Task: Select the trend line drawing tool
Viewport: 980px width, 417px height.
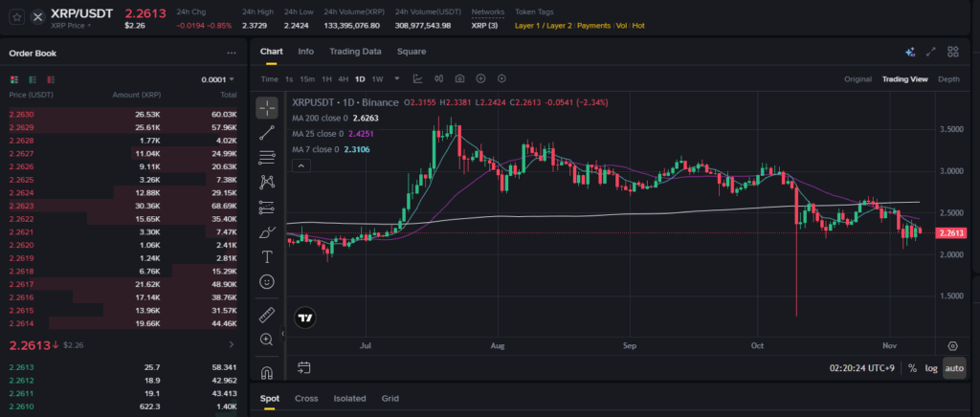Action: (267, 133)
